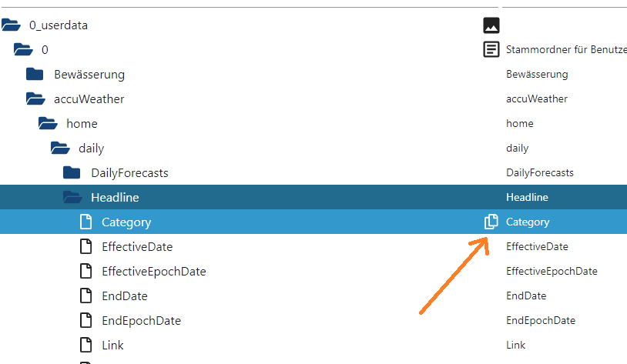Viewport: 627px width, 364px height.
Task: Expand the DailyForecasts folder
Action: (72, 172)
